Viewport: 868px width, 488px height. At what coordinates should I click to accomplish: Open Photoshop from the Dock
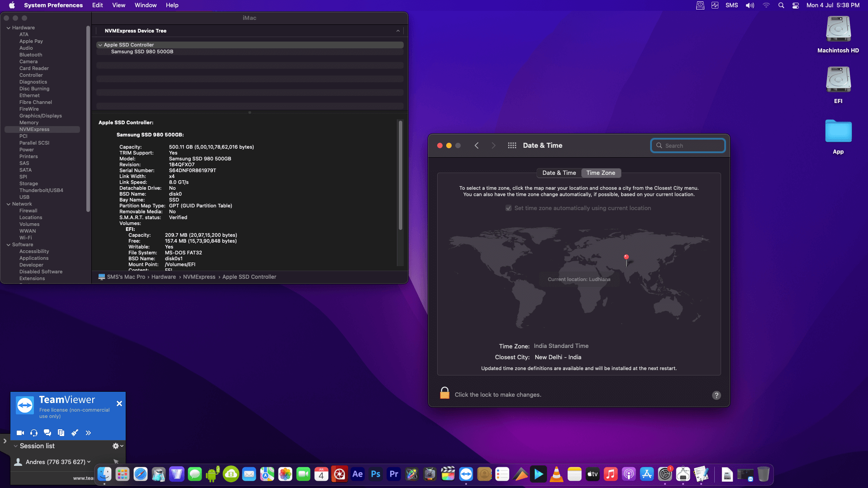pos(376,474)
